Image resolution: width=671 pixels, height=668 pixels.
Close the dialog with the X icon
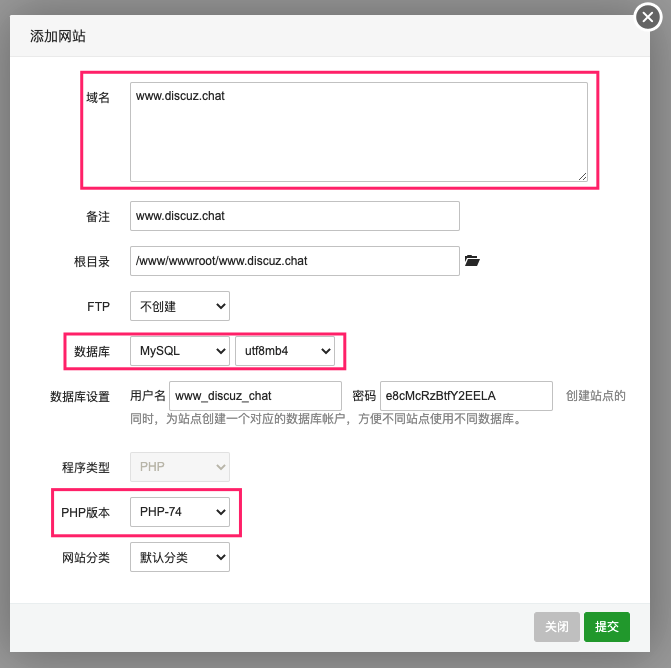[x=649, y=18]
